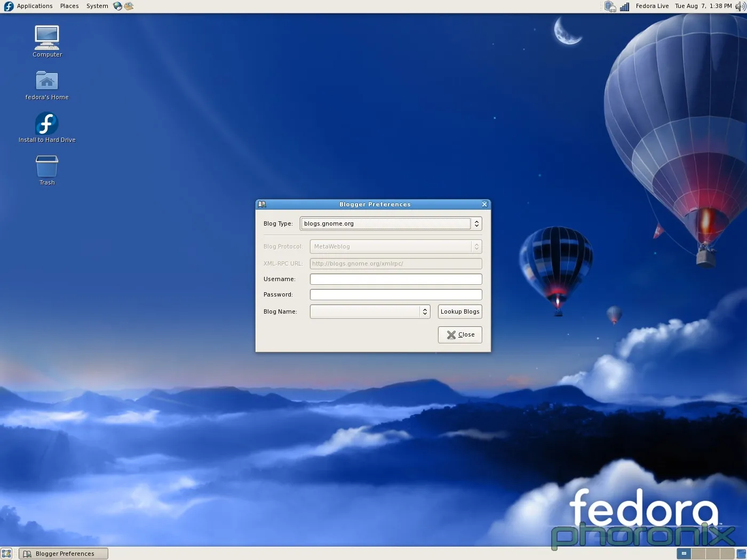The width and height of the screenshot is (747, 560).
Task: Click Blogger Preferences taskbar button
Action: [63, 554]
